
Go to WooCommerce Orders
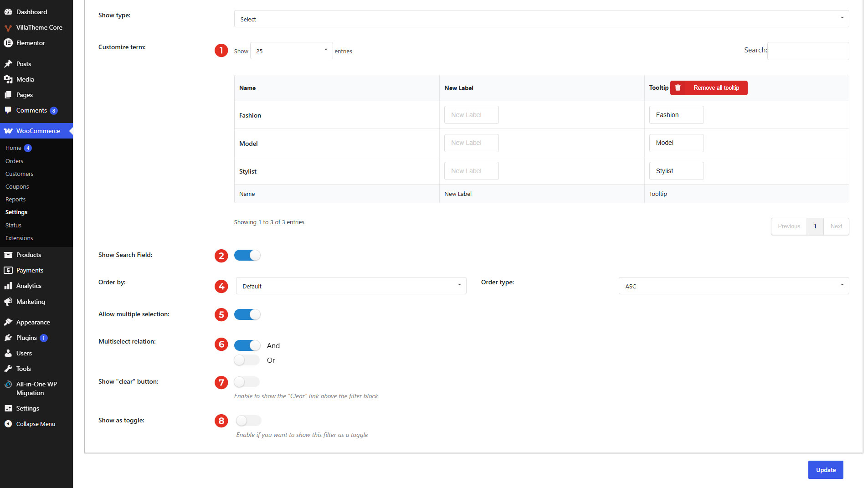(14, 161)
